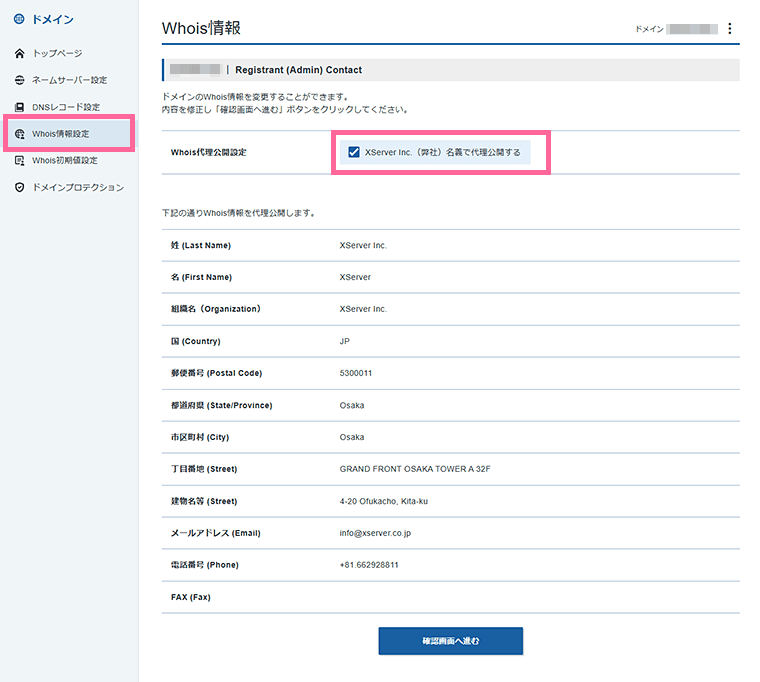
Task: Click the City value Osaka
Action: 352,437
